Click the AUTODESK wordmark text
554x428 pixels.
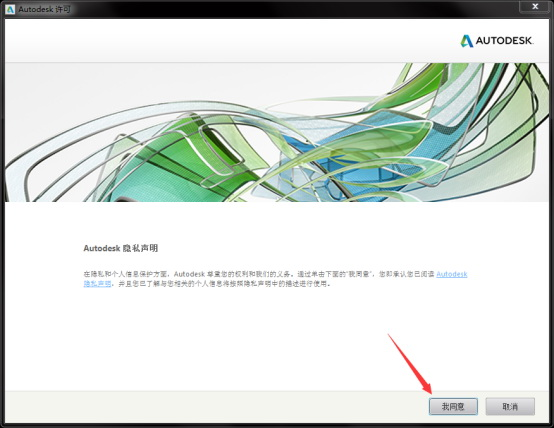coord(505,41)
